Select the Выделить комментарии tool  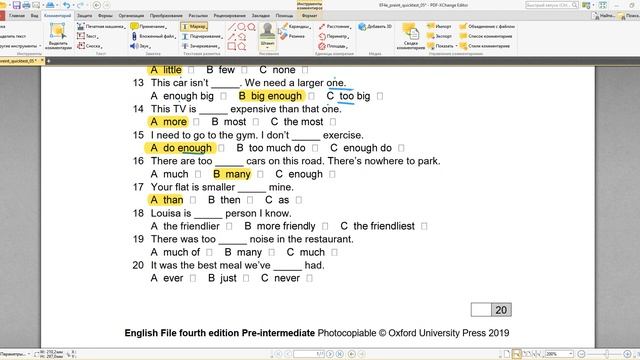[58, 37]
